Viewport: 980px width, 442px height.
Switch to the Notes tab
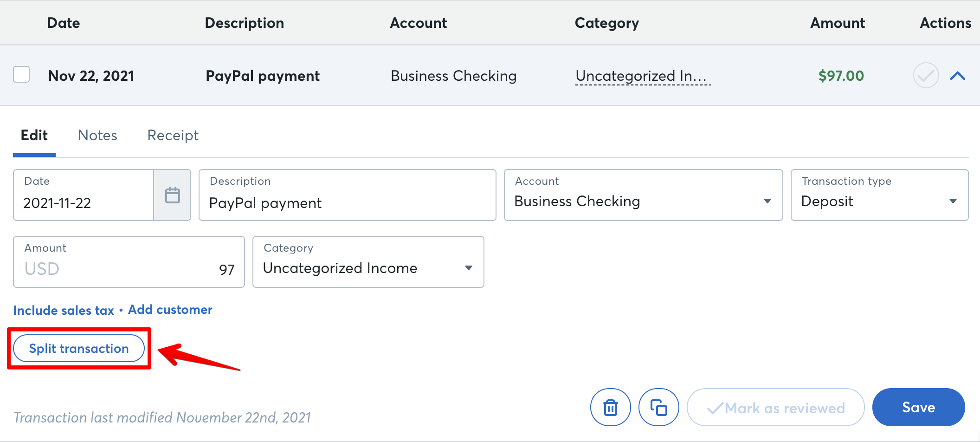[97, 136]
